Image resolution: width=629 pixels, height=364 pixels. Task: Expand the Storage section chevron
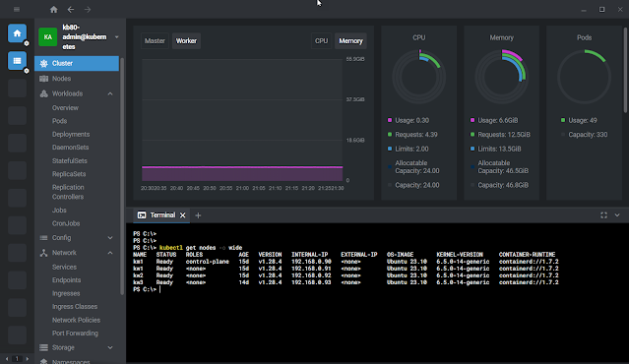point(110,347)
